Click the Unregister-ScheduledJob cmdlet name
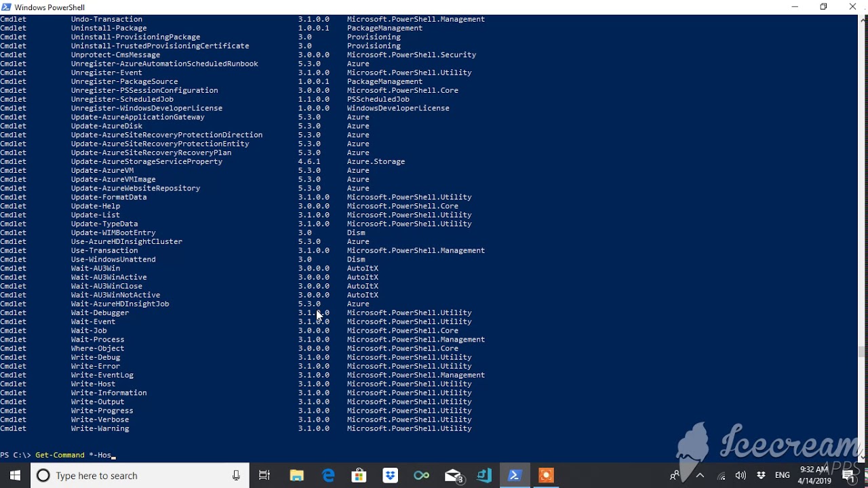The width and height of the screenshot is (868, 488). click(x=122, y=99)
